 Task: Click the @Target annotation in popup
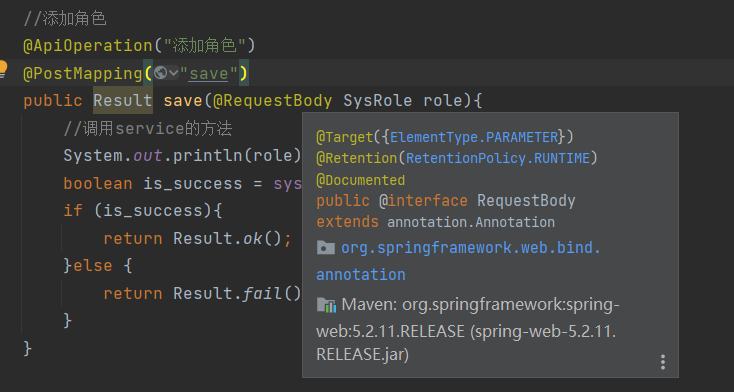[345, 137]
